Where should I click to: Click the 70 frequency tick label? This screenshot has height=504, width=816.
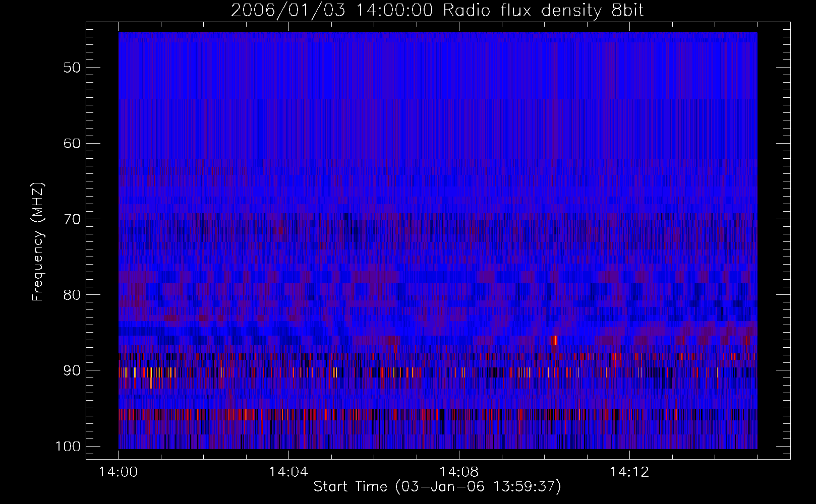[72, 219]
